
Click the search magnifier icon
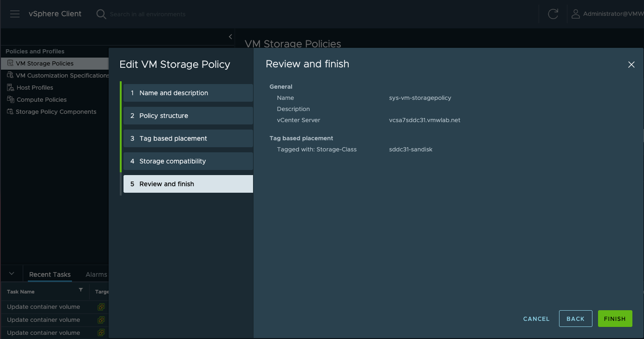(x=101, y=14)
